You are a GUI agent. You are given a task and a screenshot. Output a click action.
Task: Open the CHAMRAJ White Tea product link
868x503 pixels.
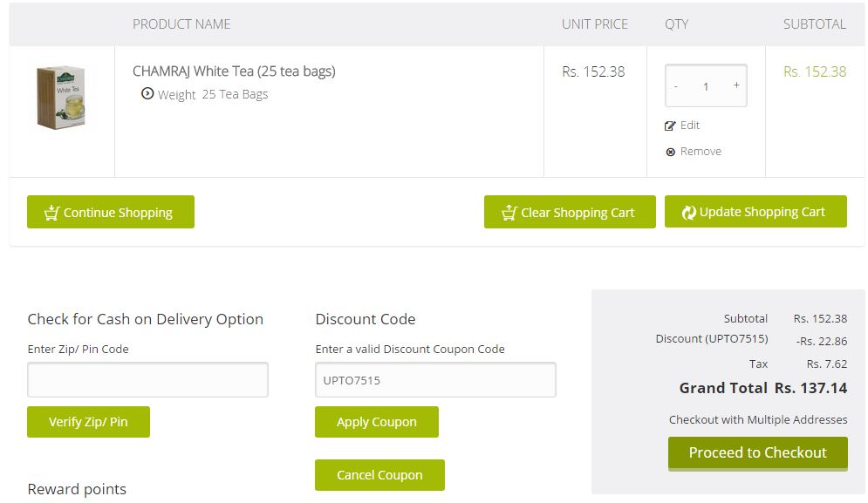234,71
